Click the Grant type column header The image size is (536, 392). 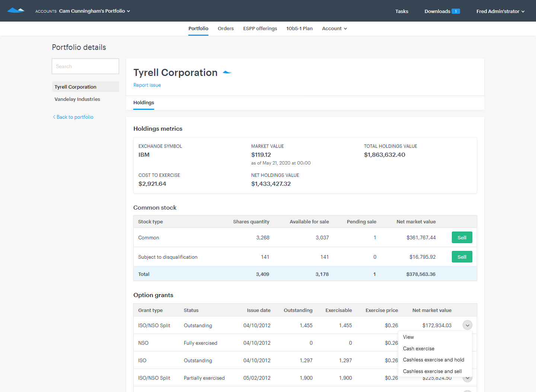click(x=150, y=310)
